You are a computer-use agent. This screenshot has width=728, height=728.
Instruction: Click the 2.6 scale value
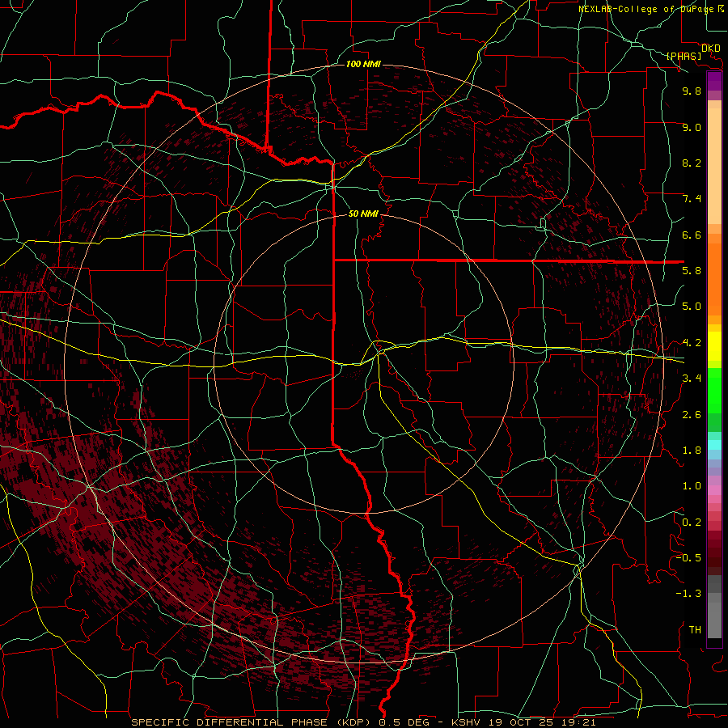692,415
